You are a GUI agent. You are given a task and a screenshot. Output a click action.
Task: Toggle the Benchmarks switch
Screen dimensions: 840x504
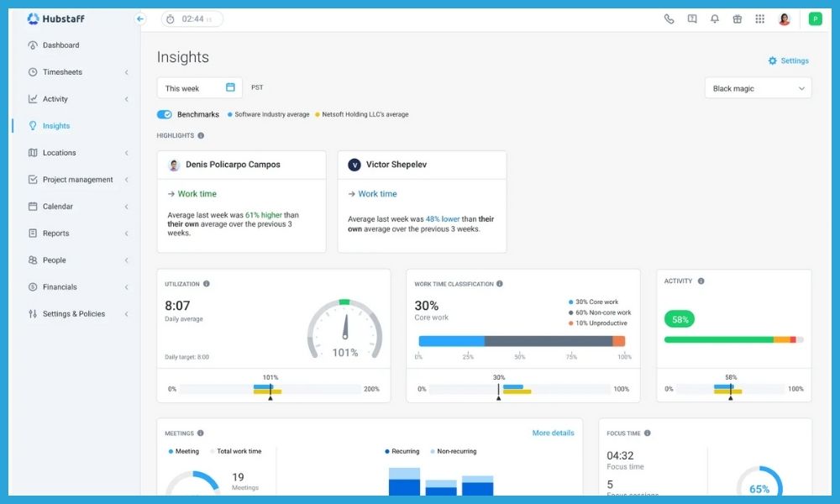[165, 114]
